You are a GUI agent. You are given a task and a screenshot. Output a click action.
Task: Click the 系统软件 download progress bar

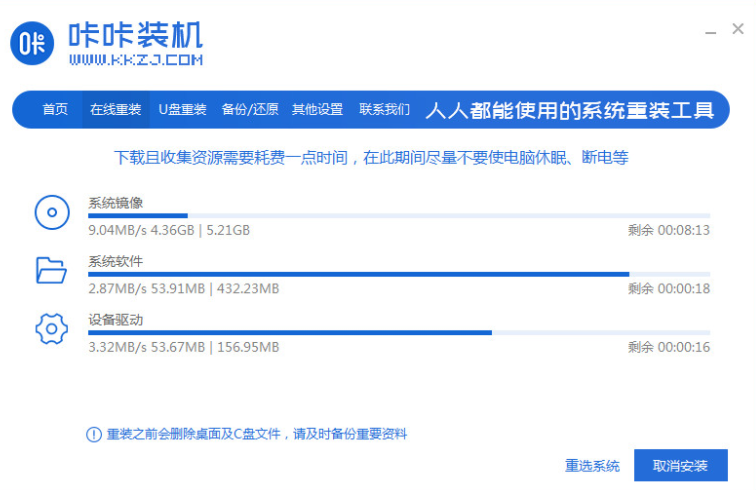[398, 273]
